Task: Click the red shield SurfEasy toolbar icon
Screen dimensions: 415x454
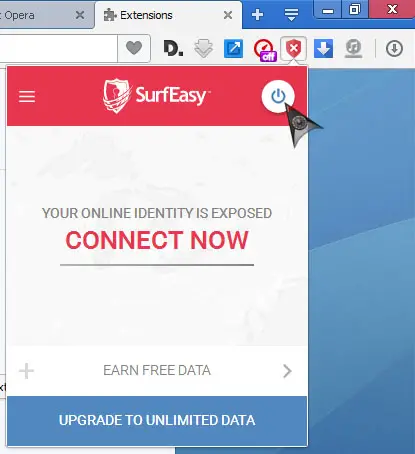Action: [x=293, y=49]
